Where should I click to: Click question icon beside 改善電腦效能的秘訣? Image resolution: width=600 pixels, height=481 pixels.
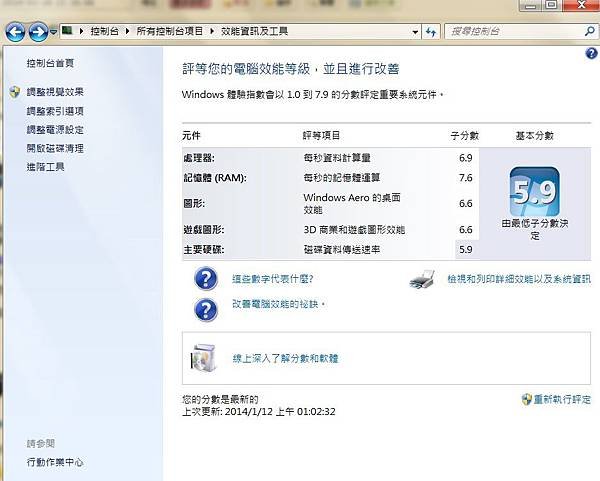pyautogui.click(x=206, y=309)
